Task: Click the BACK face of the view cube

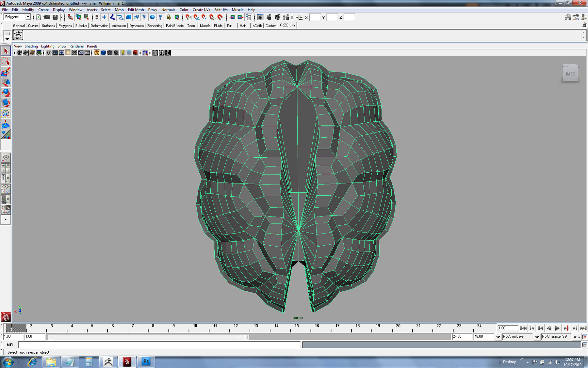Action: coord(570,74)
